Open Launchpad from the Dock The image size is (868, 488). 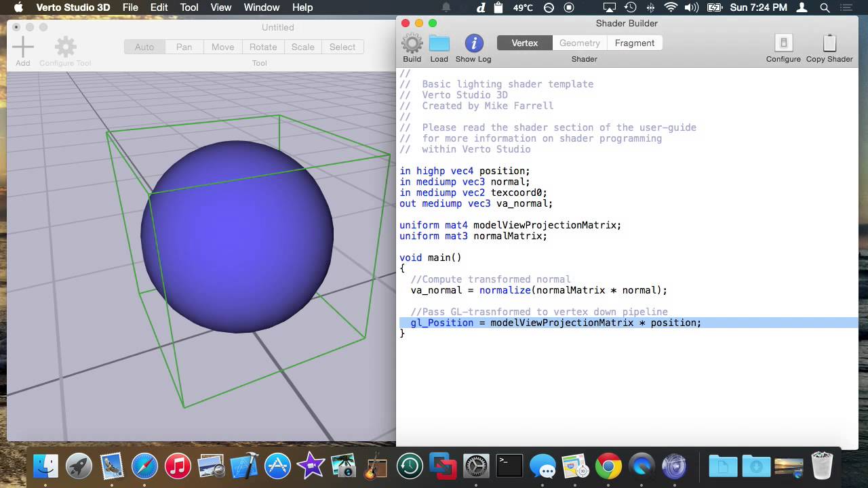pyautogui.click(x=79, y=466)
